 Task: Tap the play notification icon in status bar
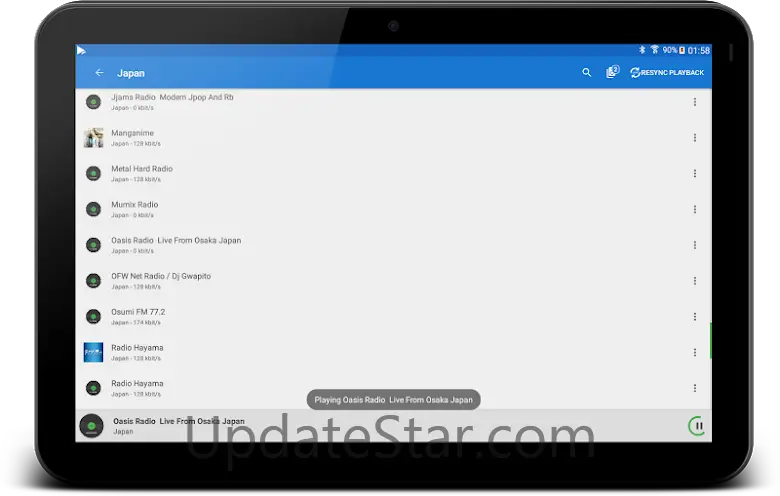pyautogui.click(x=81, y=50)
